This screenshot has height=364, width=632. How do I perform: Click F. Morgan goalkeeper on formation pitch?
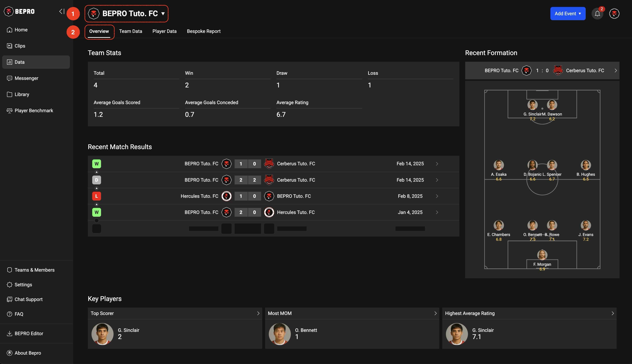click(542, 255)
